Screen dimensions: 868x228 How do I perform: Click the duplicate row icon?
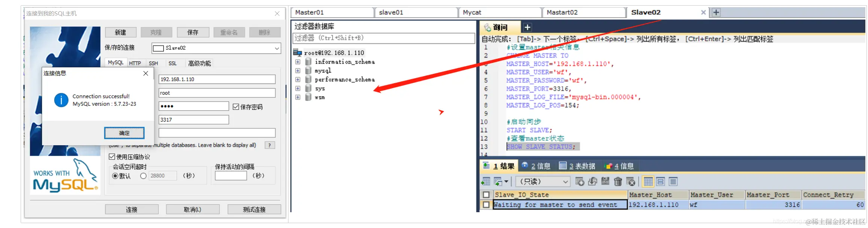592,182
